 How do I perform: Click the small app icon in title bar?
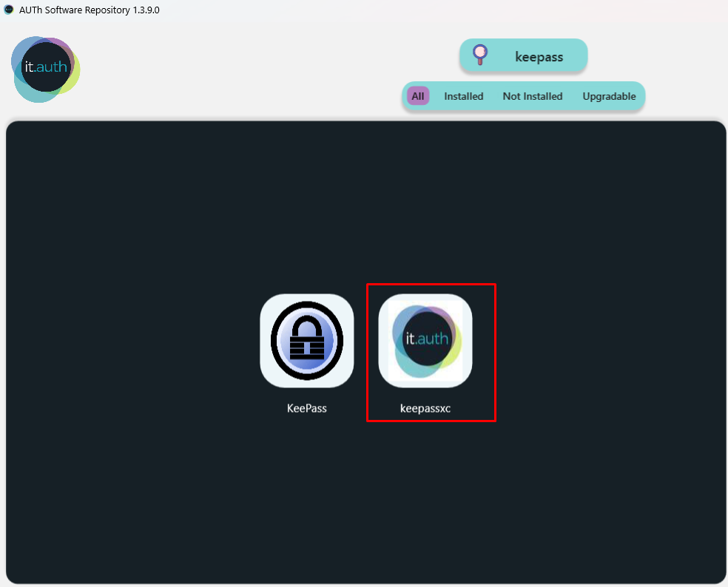click(9, 10)
